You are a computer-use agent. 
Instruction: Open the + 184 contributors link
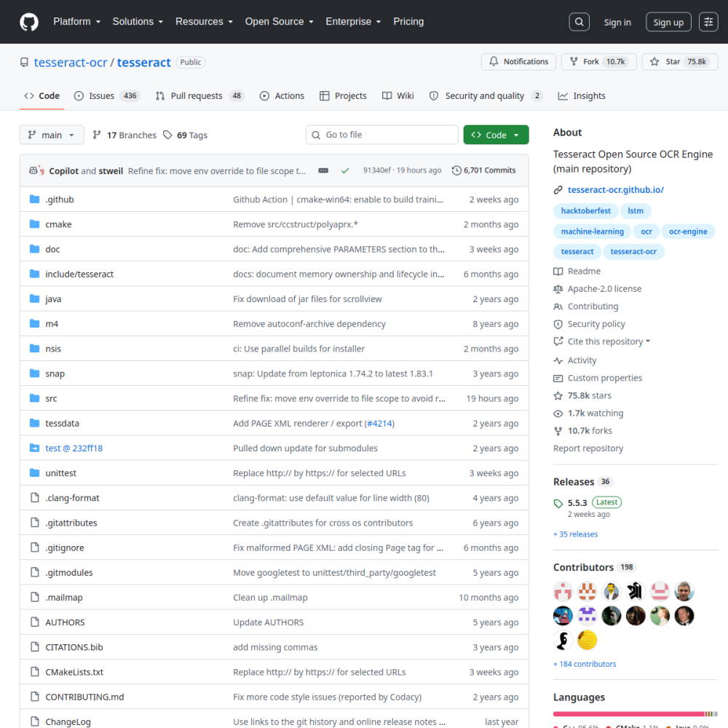[x=585, y=665]
